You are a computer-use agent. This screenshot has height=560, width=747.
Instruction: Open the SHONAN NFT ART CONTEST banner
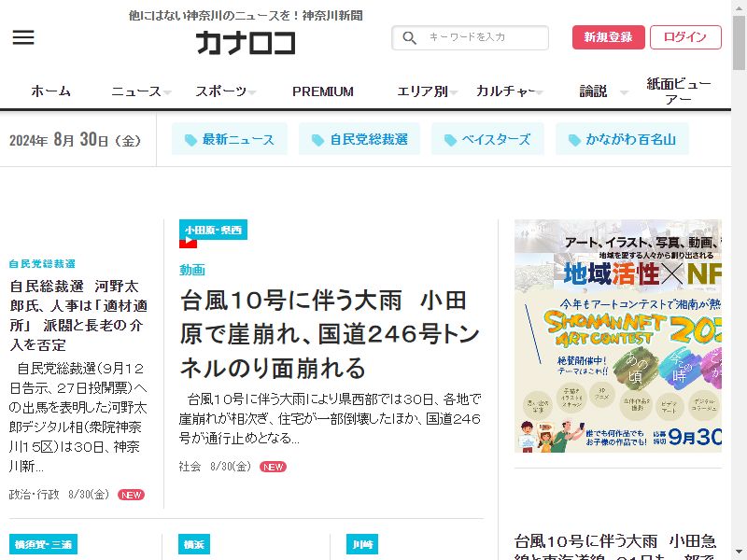pyautogui.click(x=618, y=336)
